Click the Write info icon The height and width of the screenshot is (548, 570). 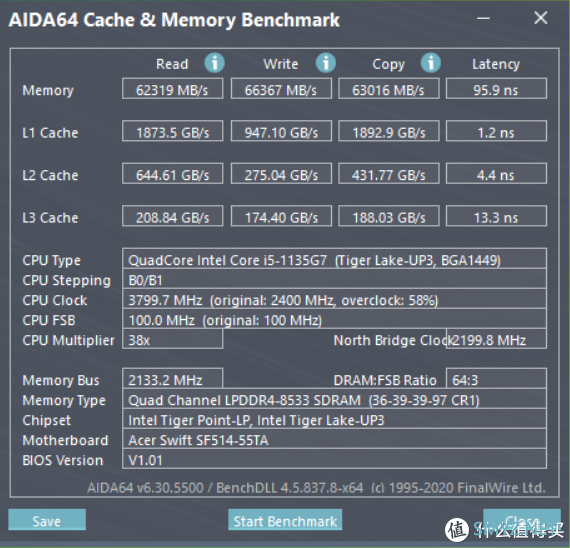coord(325,63)
